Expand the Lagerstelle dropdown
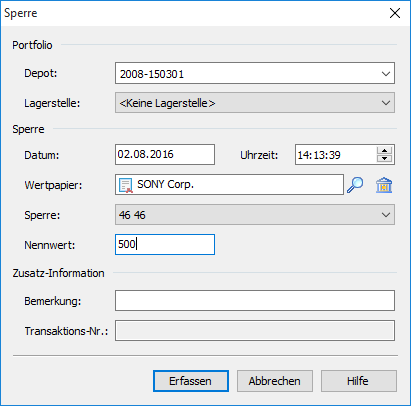This screenshot has width=411, height=406. (x=386, y=103)
